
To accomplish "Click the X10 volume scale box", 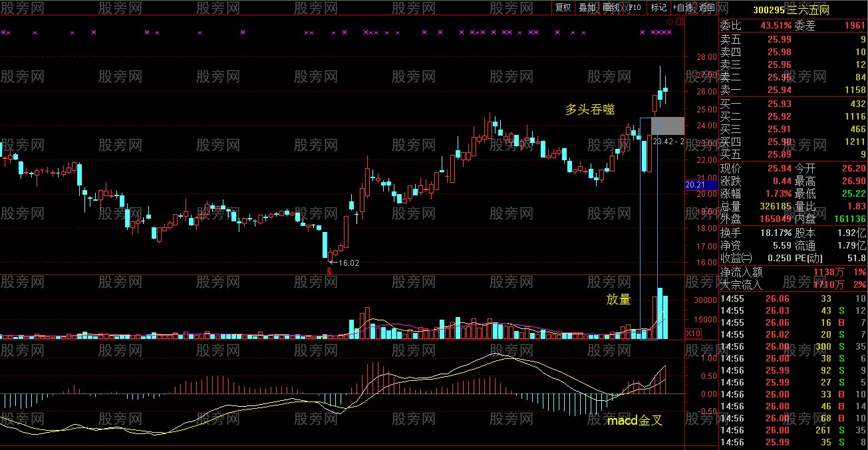I will (694, 334).
